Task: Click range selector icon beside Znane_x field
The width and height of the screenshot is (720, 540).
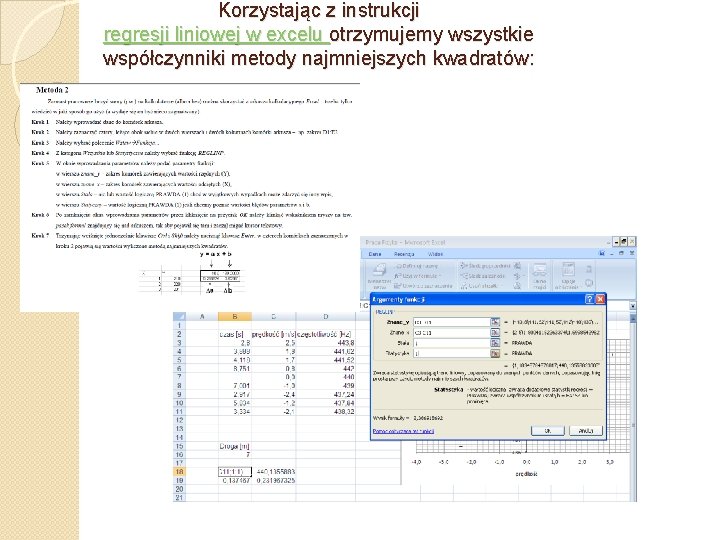Action: click(495, 332)
